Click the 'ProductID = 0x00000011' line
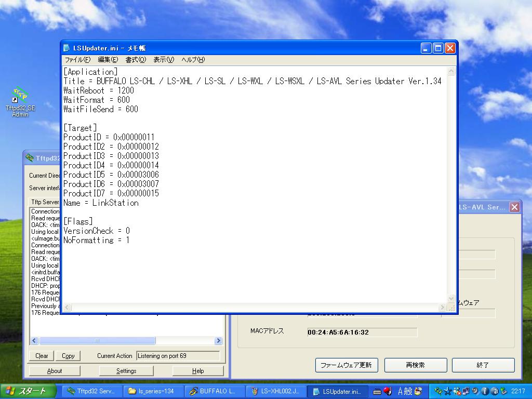532x399 pixels. pyautogui.click(x=109, y=137)
